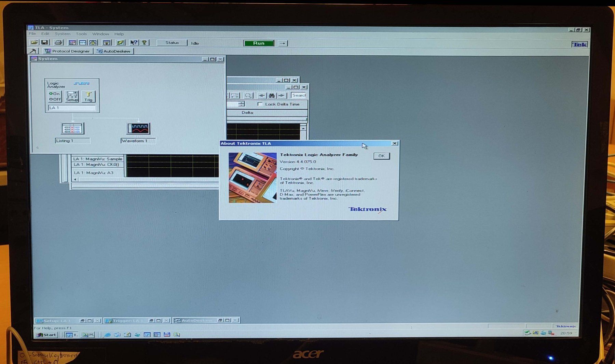Click the 'M' taskbar button
This screenshot has width=615, height=364.
88,335
